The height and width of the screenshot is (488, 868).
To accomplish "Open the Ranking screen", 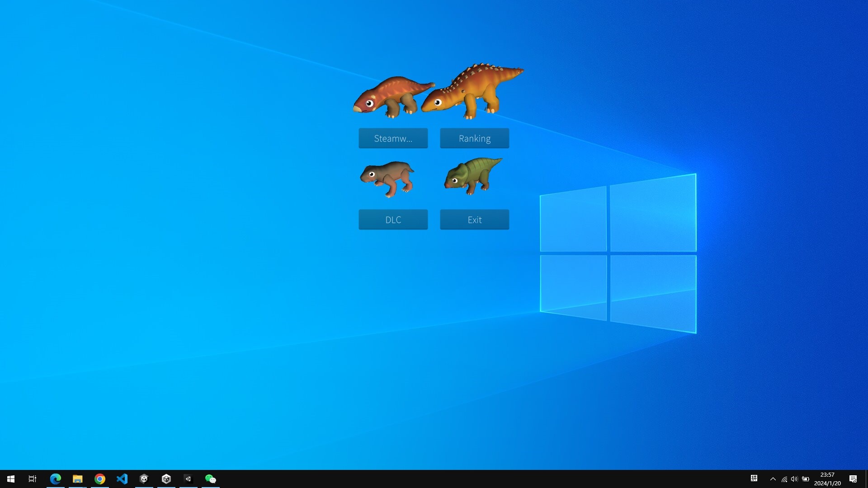I will pyautogui.click(x=474, y=138).
